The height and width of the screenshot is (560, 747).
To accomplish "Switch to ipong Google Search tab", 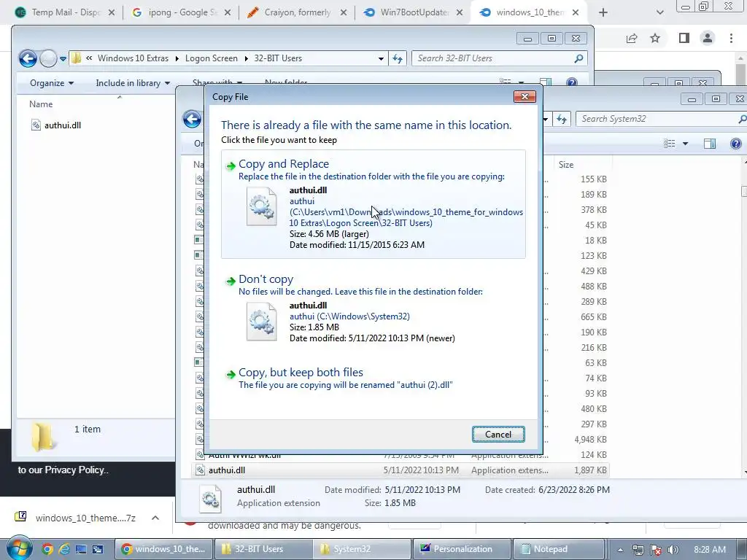I will tap(182, 12).
